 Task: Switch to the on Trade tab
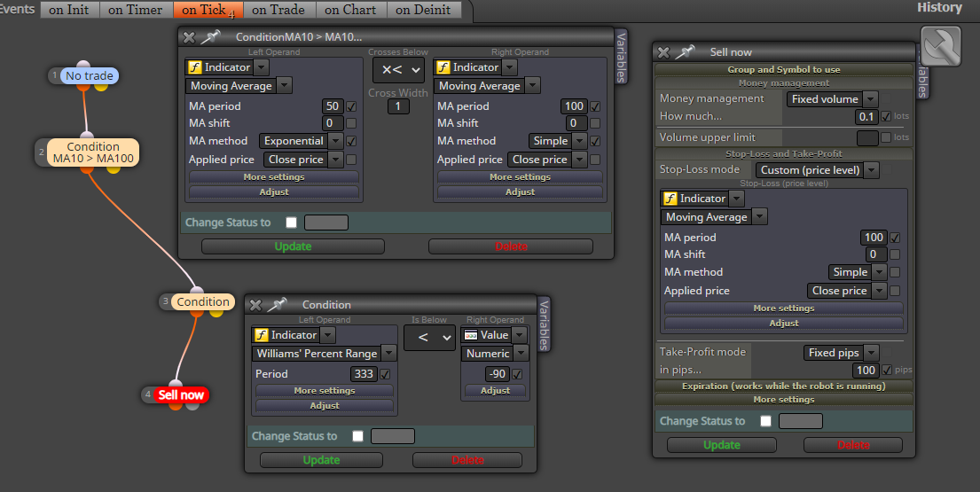click(x=278, y=10)
